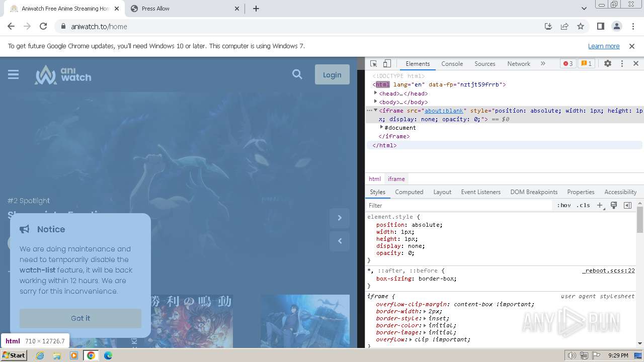Toggle the computed styles sidebar icon
644x362 pixels.
[x=627, y=206]
